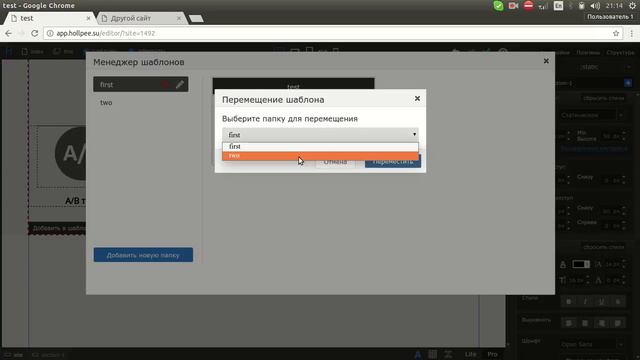Align text left in editor panel

[569, 323]
